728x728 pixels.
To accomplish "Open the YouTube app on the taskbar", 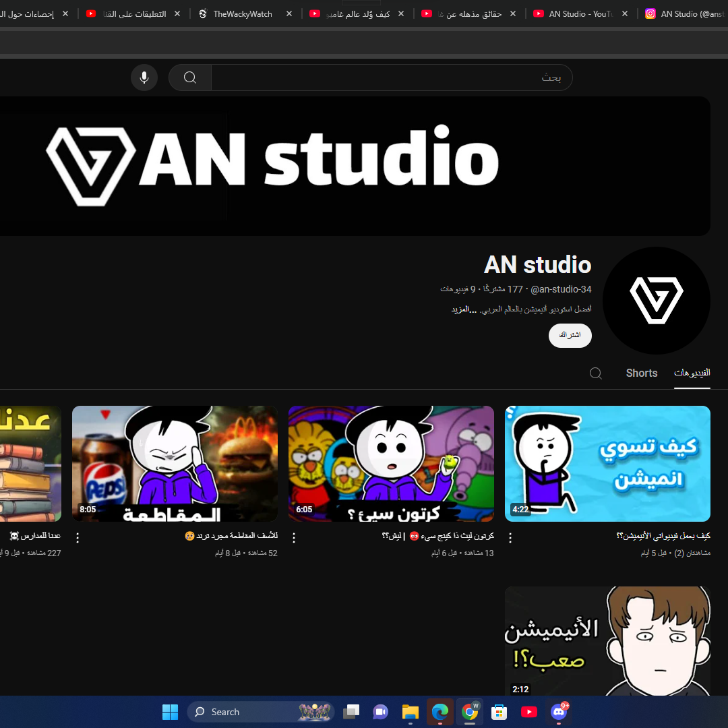I will point(529,712).
